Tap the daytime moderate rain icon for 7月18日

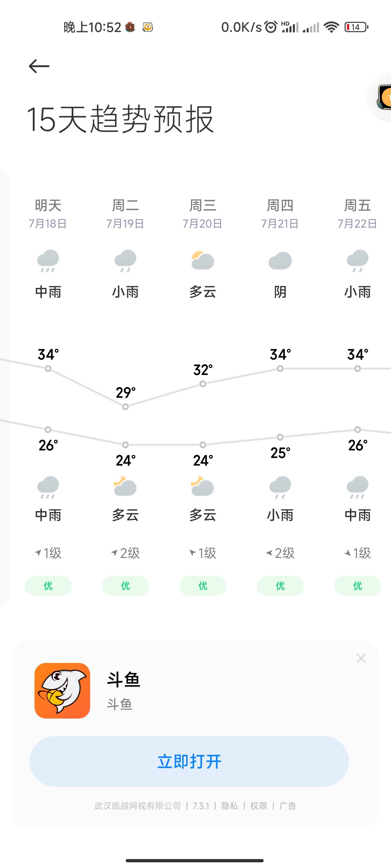click(x=48, y=261)
